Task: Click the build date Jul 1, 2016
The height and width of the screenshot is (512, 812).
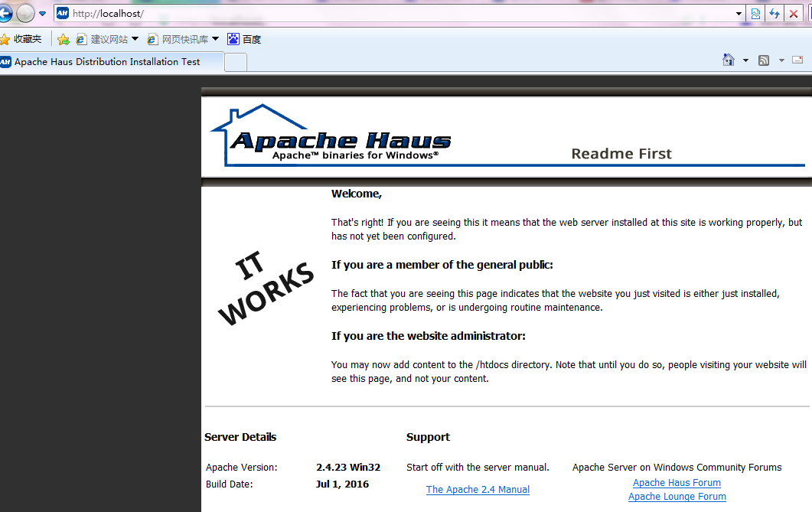Action: pos(342,484)
